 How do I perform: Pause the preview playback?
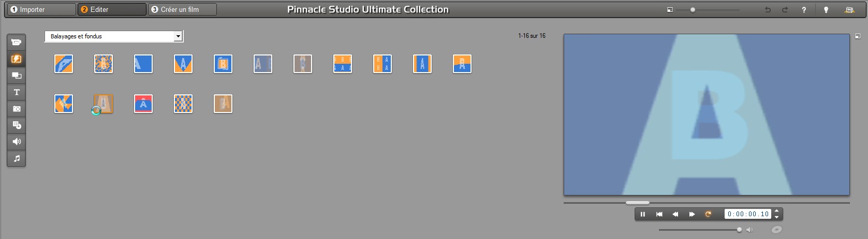[x=643, y=214]
